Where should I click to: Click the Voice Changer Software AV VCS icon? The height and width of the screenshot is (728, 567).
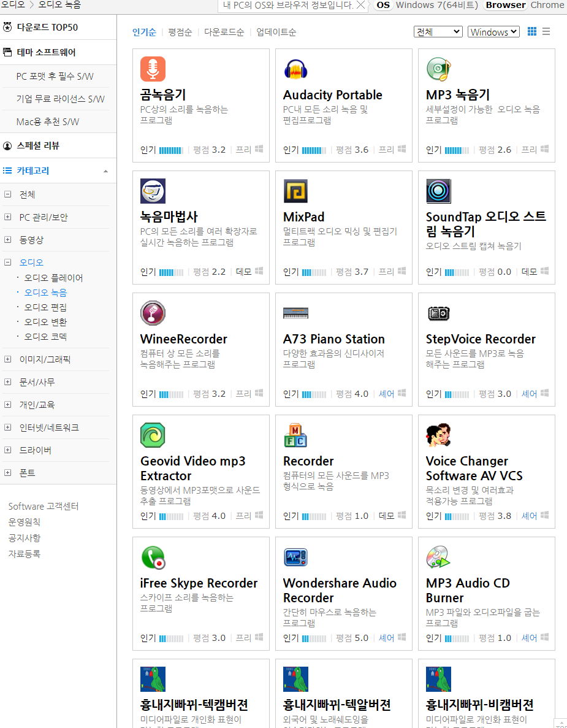coord(438,435)
